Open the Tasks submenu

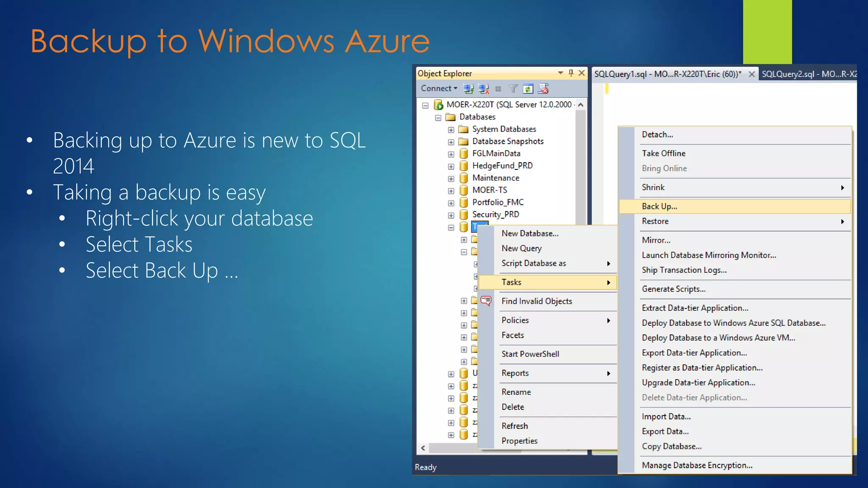coord(547,282)
